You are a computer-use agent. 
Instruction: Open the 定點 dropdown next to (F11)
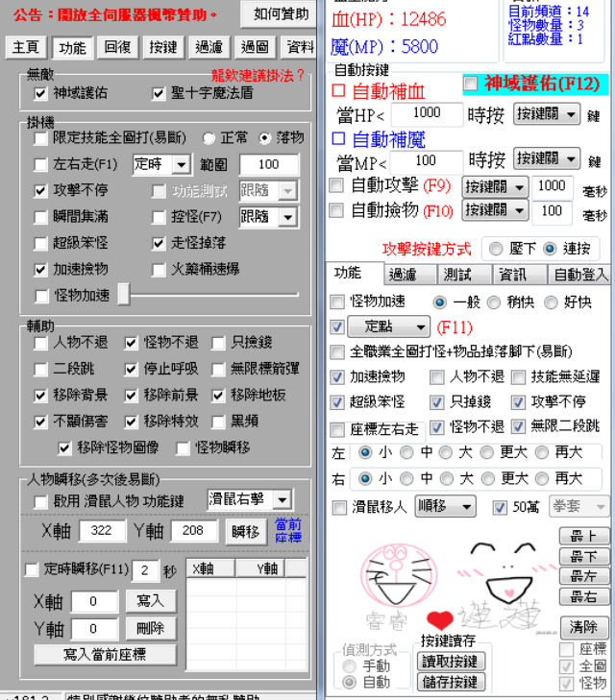388,327
